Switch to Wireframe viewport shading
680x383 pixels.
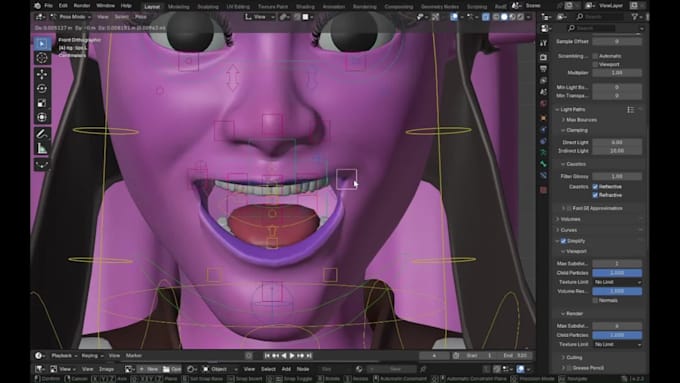pos(496,17)
